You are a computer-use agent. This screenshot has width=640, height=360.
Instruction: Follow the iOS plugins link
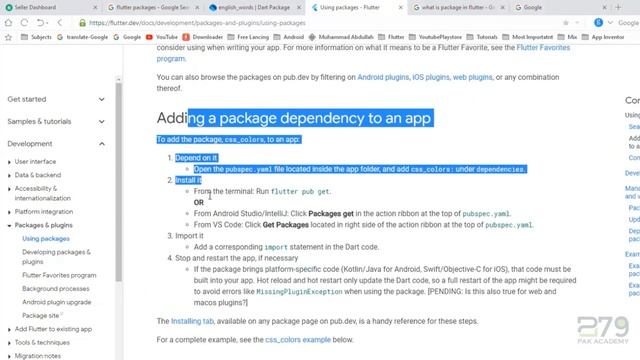click(x=431, y=77)
